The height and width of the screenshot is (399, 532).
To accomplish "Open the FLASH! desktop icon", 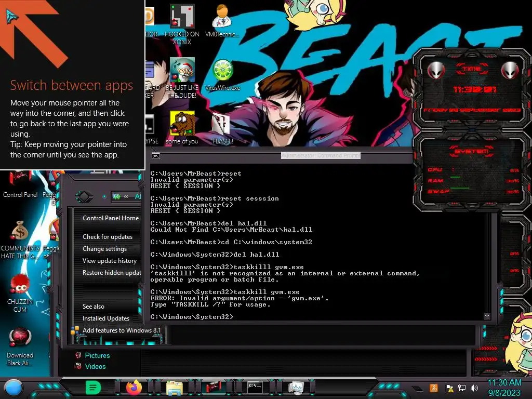I will [x=222, y=128].
